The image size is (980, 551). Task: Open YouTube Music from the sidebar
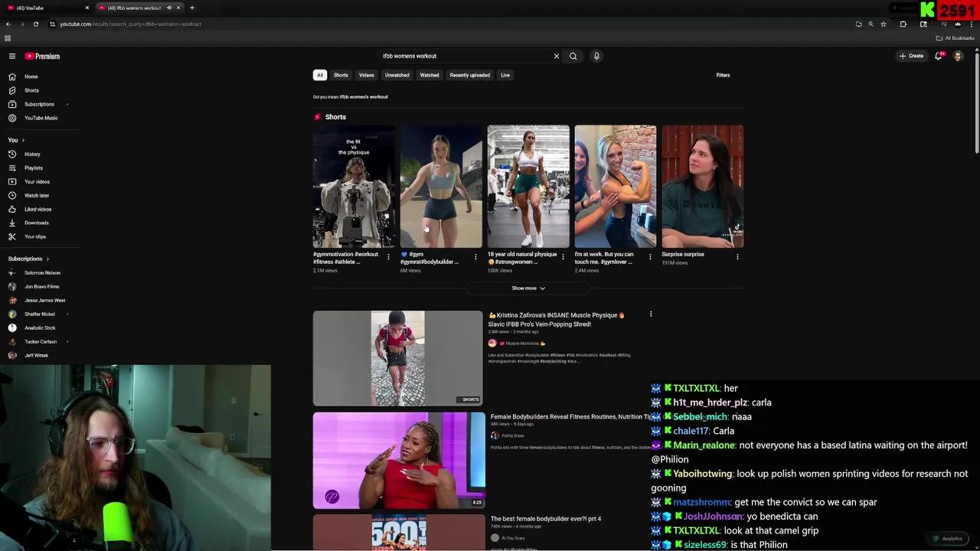(41, 118)
